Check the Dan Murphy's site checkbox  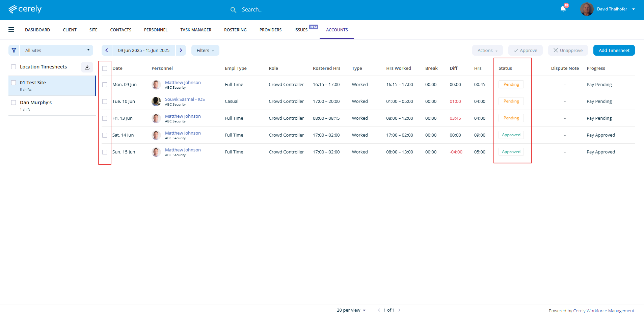click(x=14, y=103)
